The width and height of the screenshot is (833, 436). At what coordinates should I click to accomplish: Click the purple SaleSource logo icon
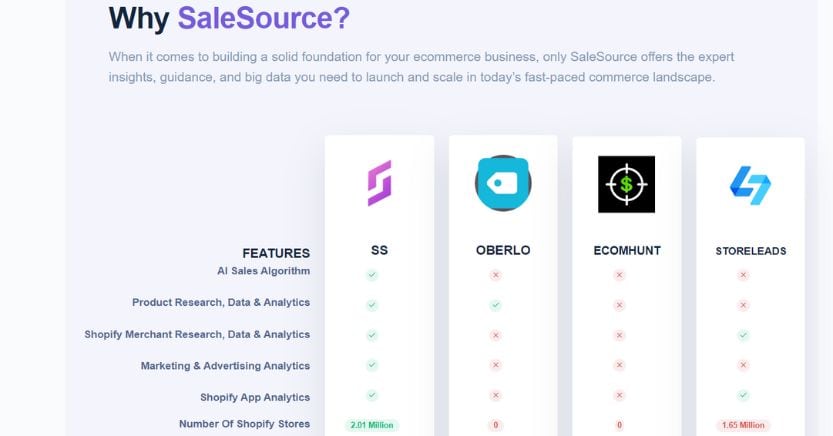[x=379, y=183]
